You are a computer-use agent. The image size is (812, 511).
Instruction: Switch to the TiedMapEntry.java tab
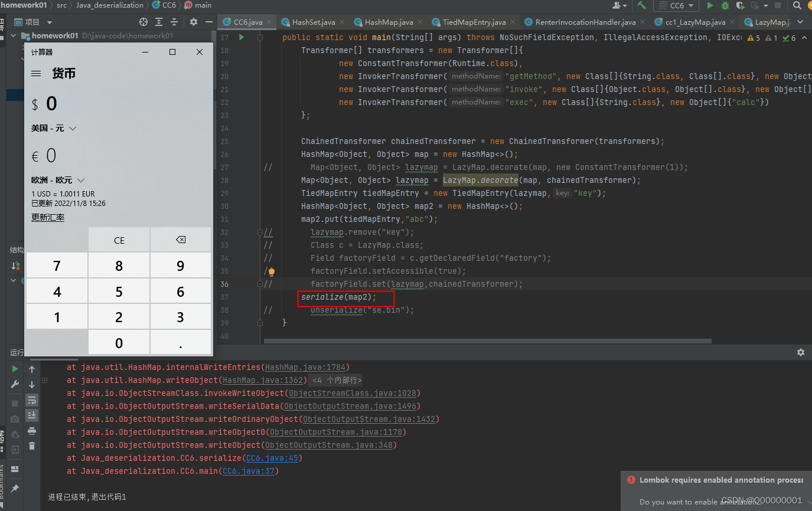pos(475,22)
